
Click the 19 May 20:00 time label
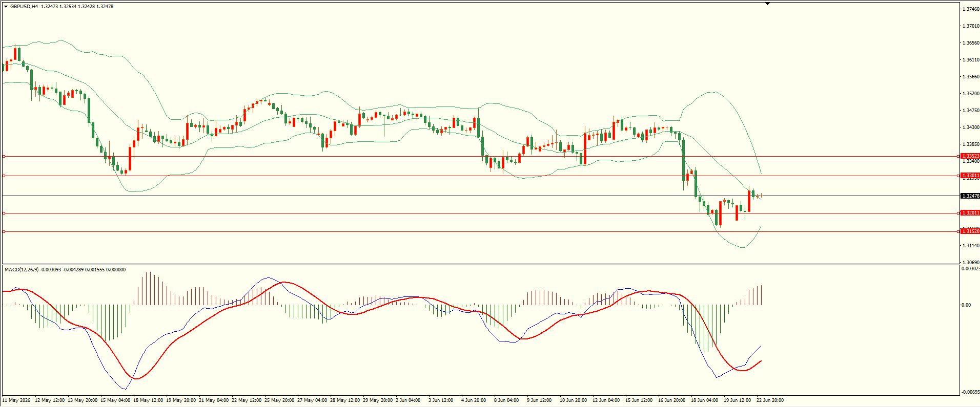181,400
